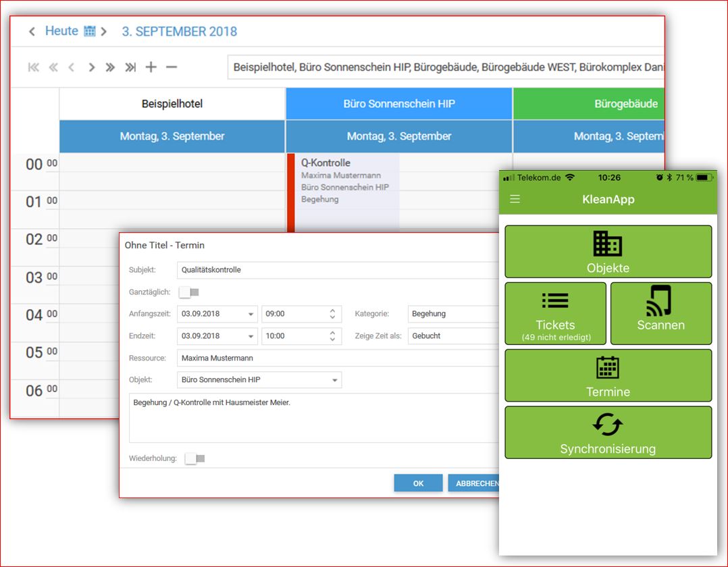Open the resource selection field listing Beispielhotel
Screen dimensions: 728x567
tap(446, 67)
